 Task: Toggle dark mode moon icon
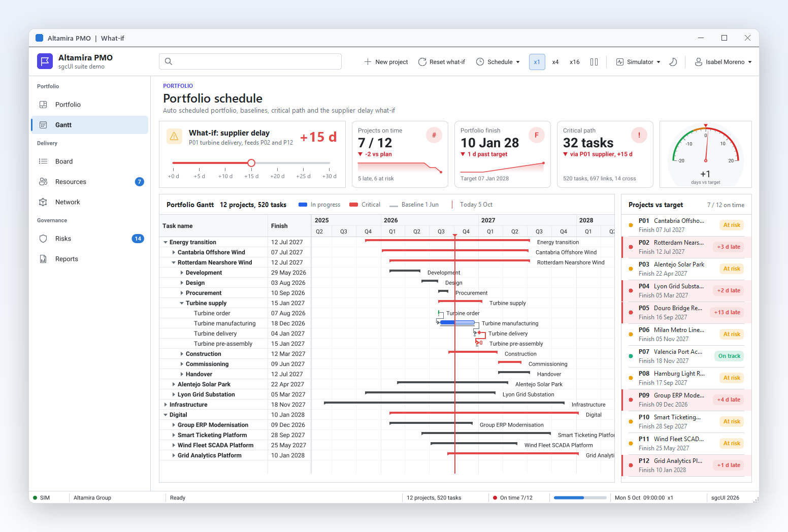pyautogui.click(x=673, y=62)
